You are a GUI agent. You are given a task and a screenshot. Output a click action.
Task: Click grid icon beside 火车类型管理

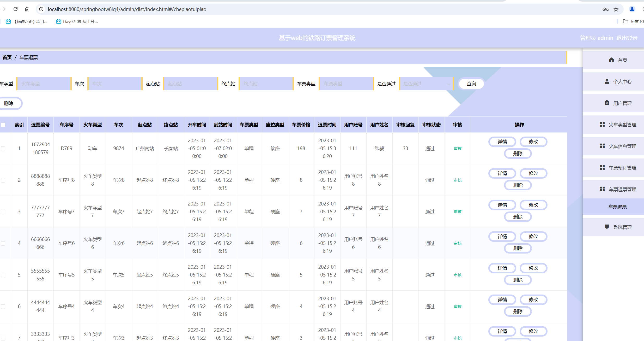pyautogui.click(x=602, y=125)
